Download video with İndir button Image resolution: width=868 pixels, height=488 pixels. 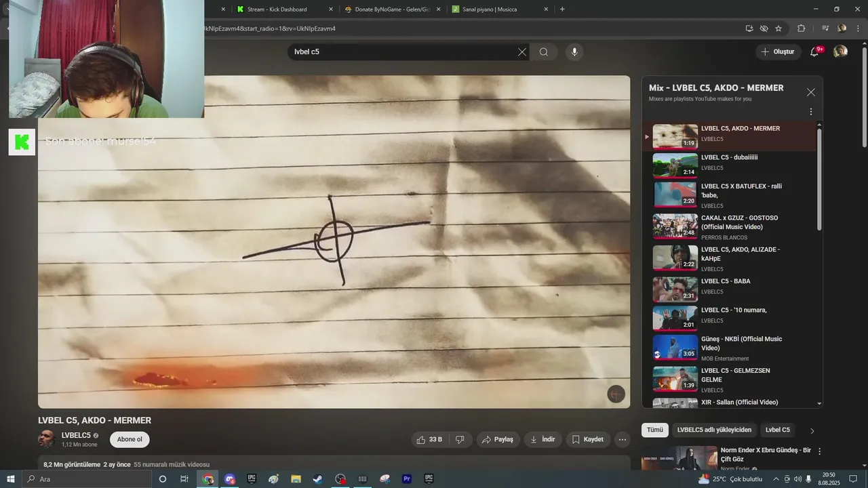coord(542,439)
